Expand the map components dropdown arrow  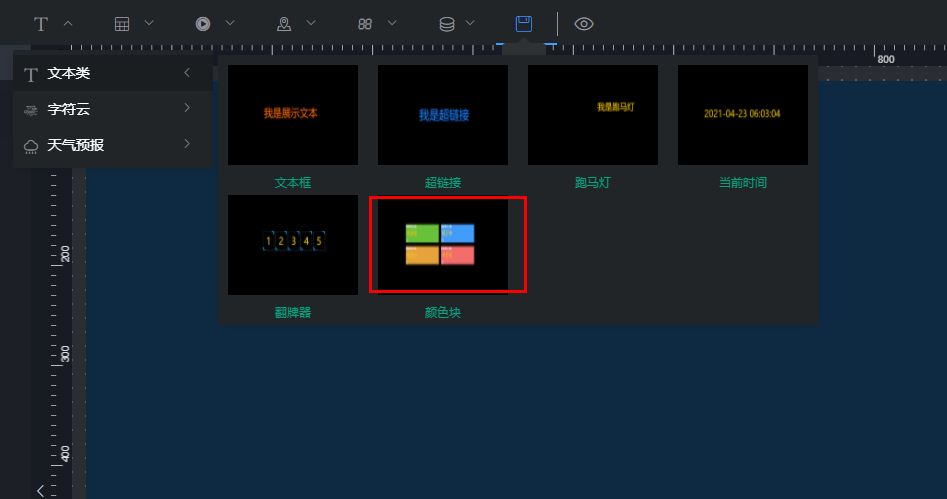tap(311, 23)
